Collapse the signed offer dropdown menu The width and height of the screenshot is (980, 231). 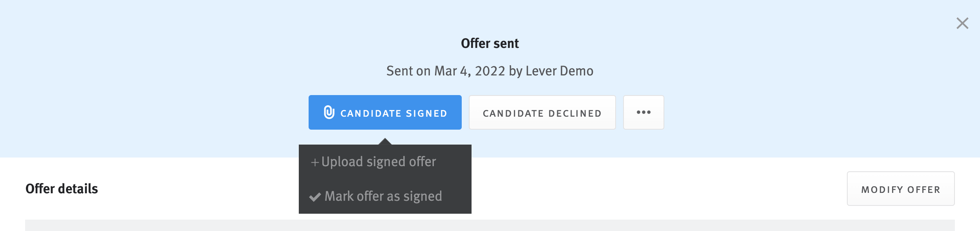tap(386, 113)
